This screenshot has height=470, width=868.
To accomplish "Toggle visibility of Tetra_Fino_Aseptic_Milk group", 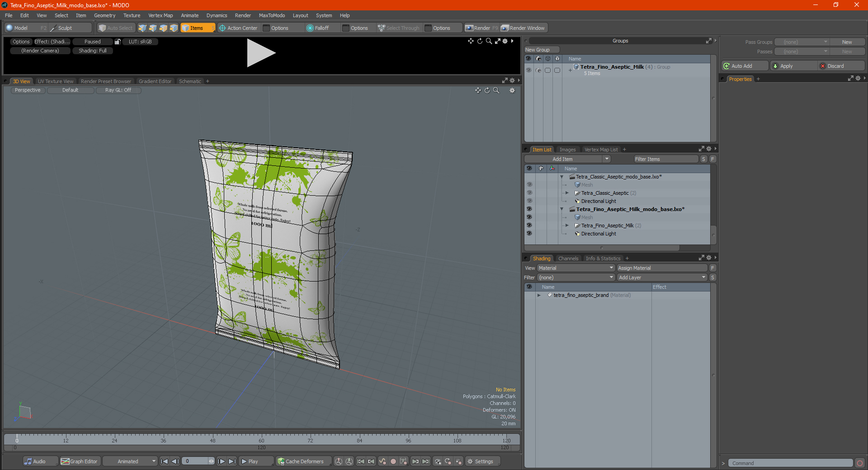I will (x=528, y=70).
